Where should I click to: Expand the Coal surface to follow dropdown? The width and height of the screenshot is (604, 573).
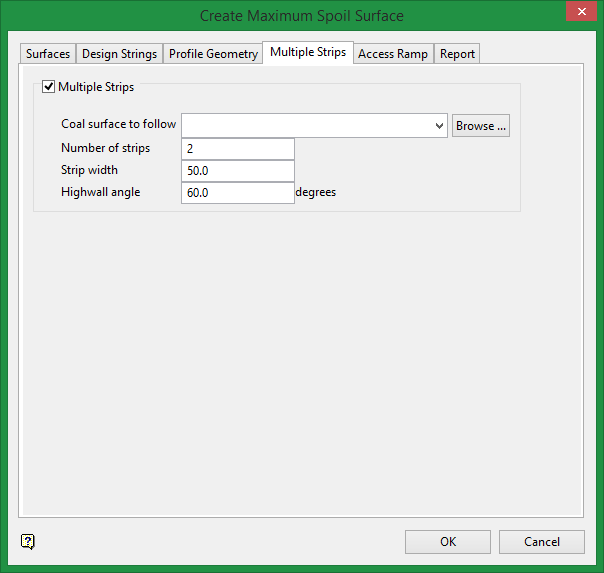point(439,126)
